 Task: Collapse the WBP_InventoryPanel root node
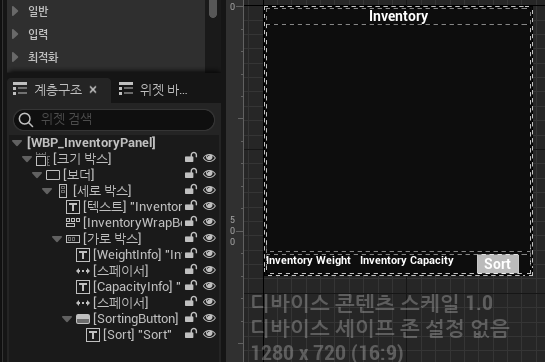pos(17,143)
